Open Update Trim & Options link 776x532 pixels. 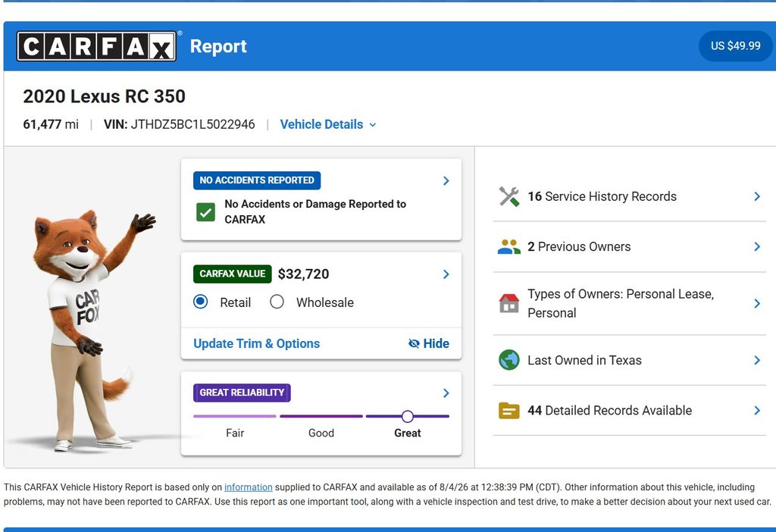[256, 343]
